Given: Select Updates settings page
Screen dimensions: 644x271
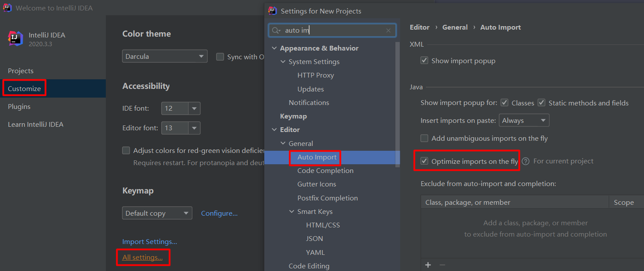Looking at the screenshot, I should [x=310, y=89].
